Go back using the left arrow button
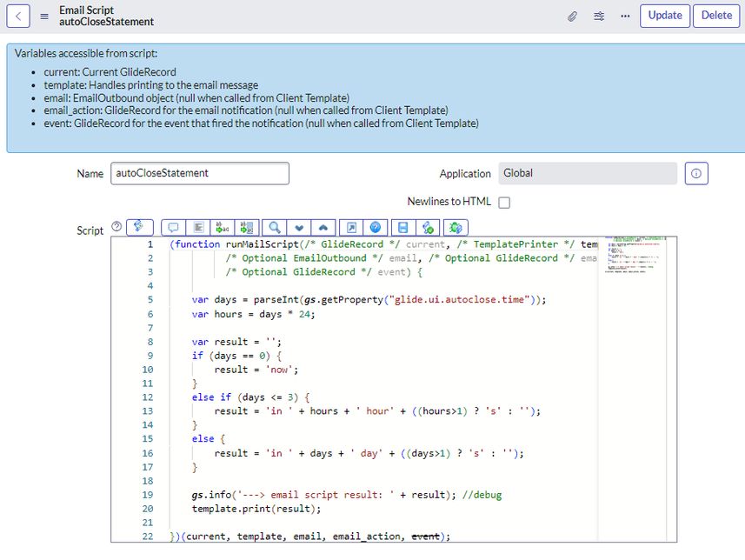The width and height of the screenshot is (745, 560). (x=18, y=17)
